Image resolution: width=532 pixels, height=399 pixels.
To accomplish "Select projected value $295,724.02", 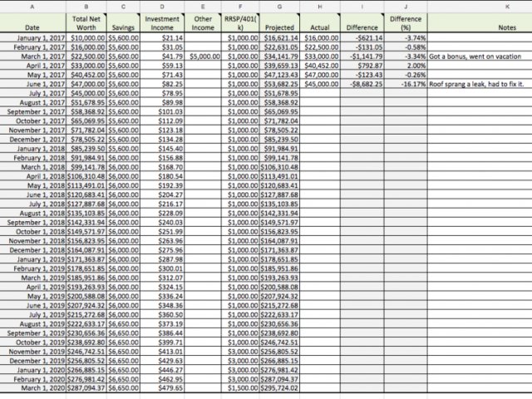I will (x=279, y=388).
